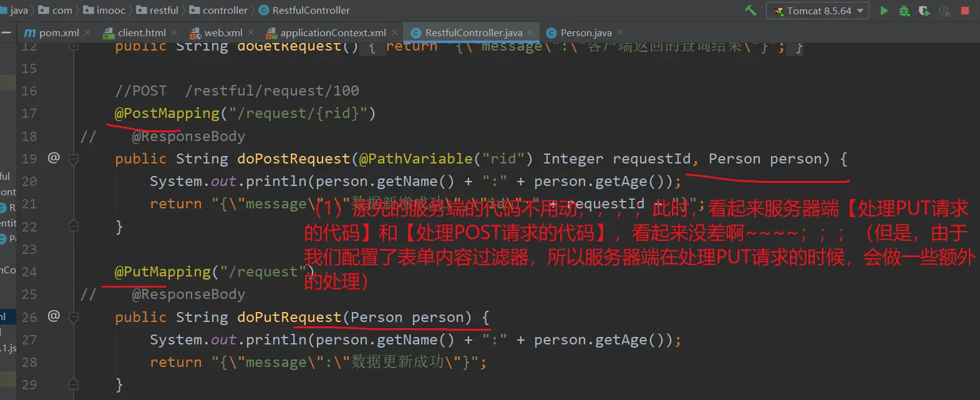Click line number 27 in the gutter
Screen dimensions: 980x400
coord(29,339)
